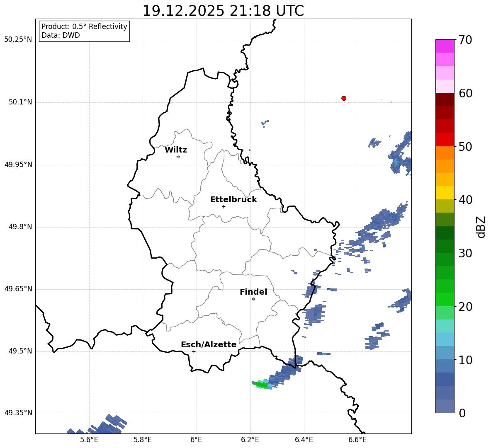Click the 50.1°N latitude label
This screenshot has height=448, width=491.
pyautogui.click(x=20, y=102)
